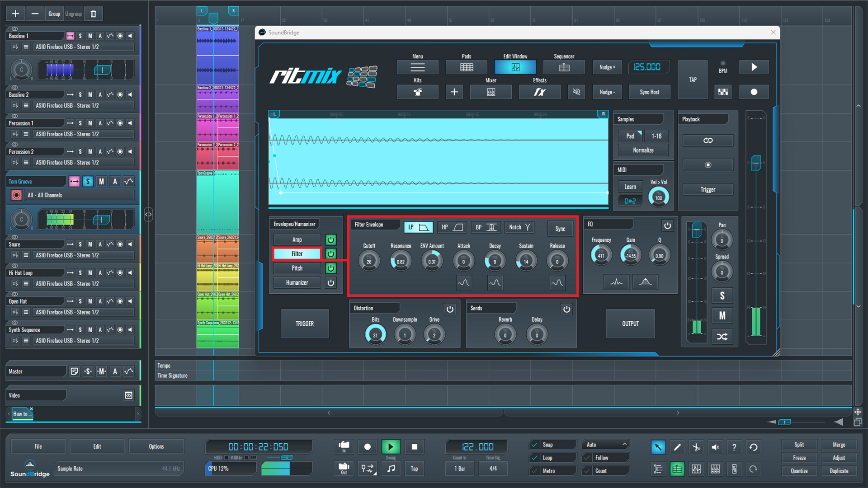This screenshot has height=488, width=868.
Task: Select the low-pass LP filter type
Action: pos(418,227)
